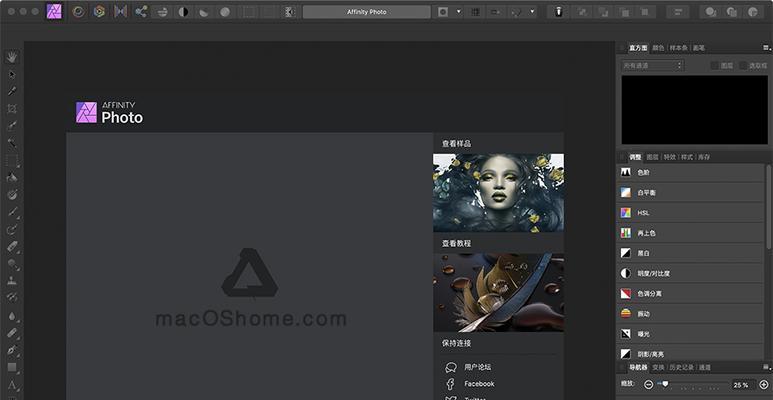Select the Rectangular Marquee tool
The width and height of the screenshot is (773, 400).
point(12,160)
